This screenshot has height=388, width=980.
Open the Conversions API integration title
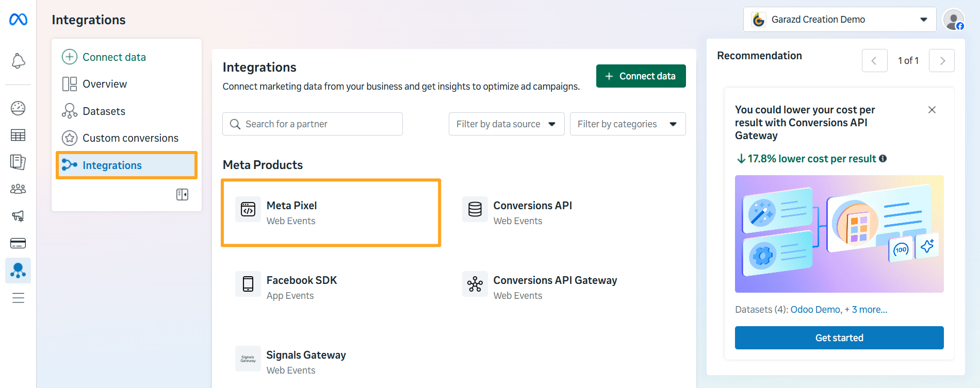pyautogui.click(x=533, y=206)
